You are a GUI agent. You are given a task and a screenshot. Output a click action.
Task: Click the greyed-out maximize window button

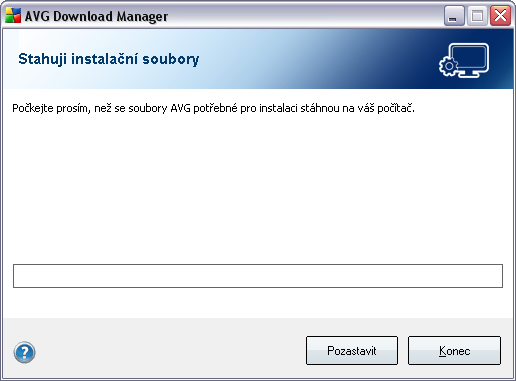click(x=477, y=15)
